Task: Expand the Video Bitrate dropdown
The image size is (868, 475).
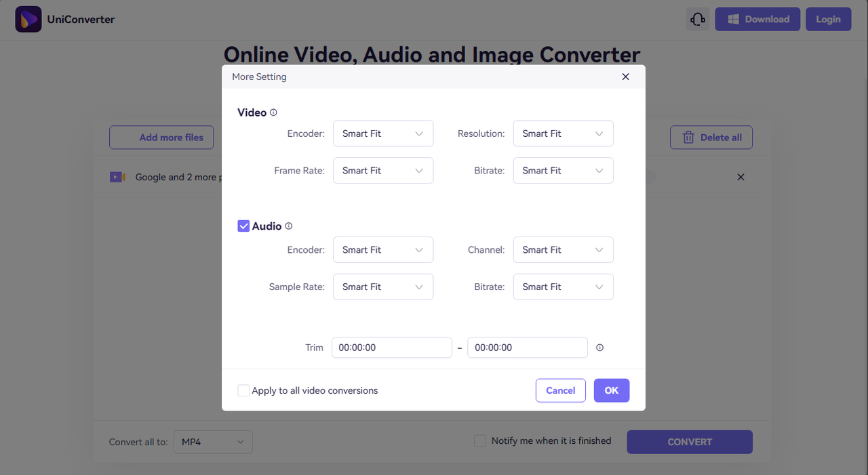Action: click(564, 171)
